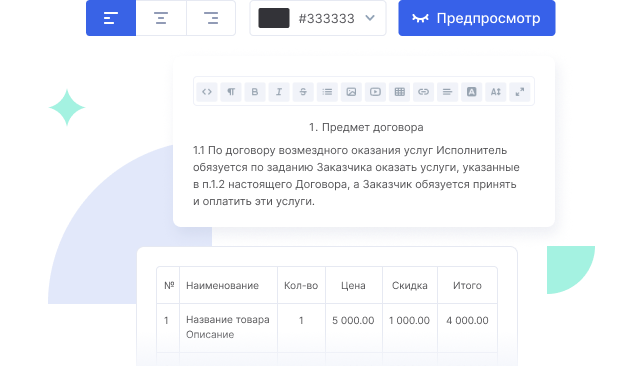642x366 pixels.
Task: Click the 'Итого' column header
Action: [467, 285]
